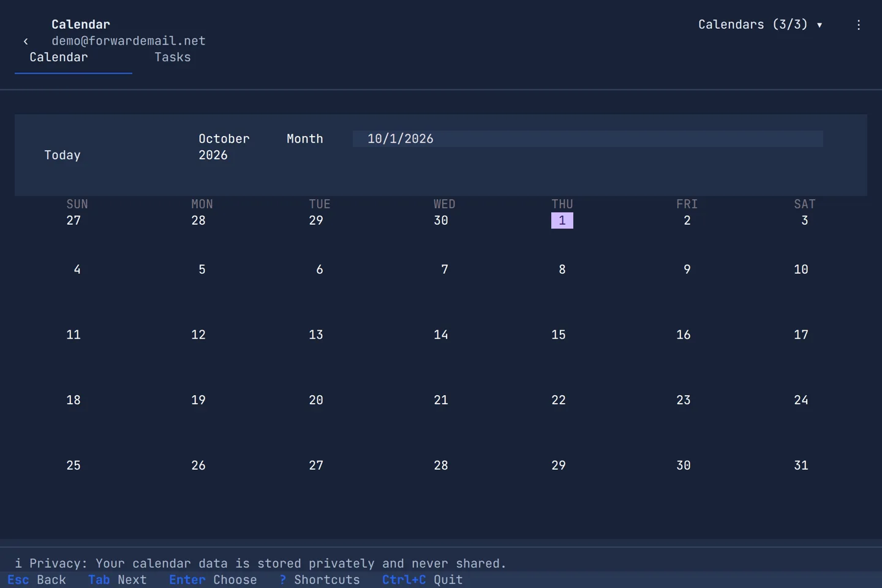The height and width of the screenshot is (588, 882).
Task: Select Tuesday September 29
Action: pyautogui.click(x=316, y=221)
